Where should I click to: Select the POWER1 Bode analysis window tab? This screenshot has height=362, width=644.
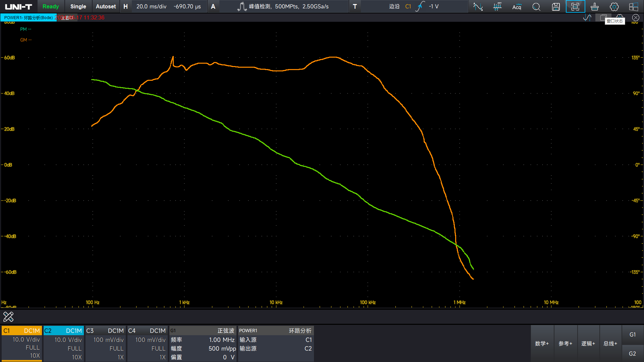point(28,17)
